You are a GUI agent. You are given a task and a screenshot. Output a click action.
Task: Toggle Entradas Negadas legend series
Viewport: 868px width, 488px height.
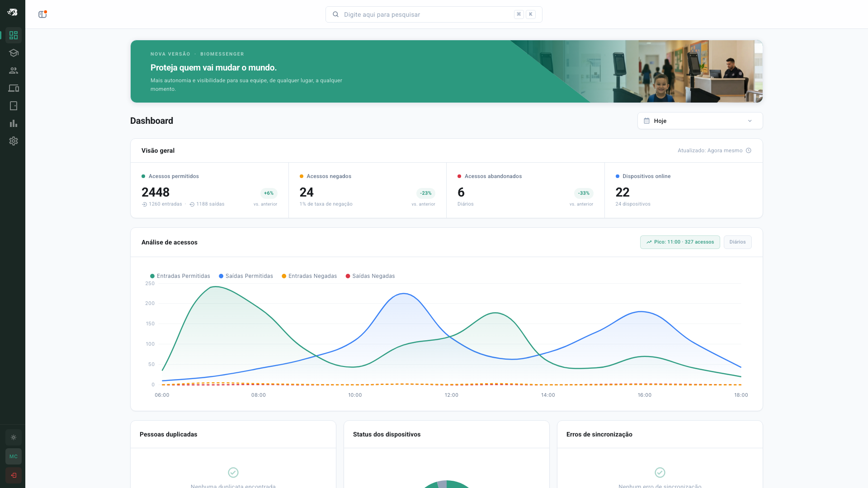(309, 276)
